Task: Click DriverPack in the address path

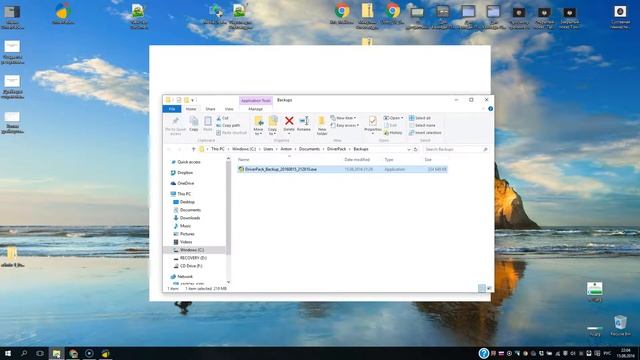Action: 336,149
